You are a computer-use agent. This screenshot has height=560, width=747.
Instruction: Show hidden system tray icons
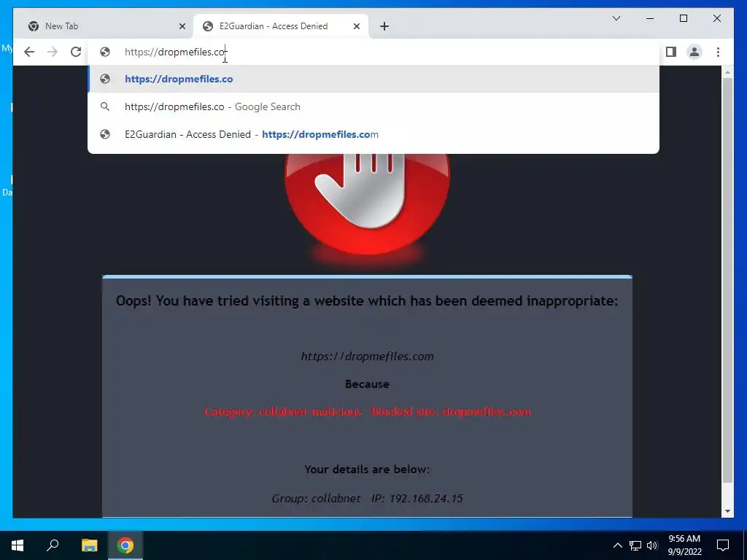[x=617, y=545]
